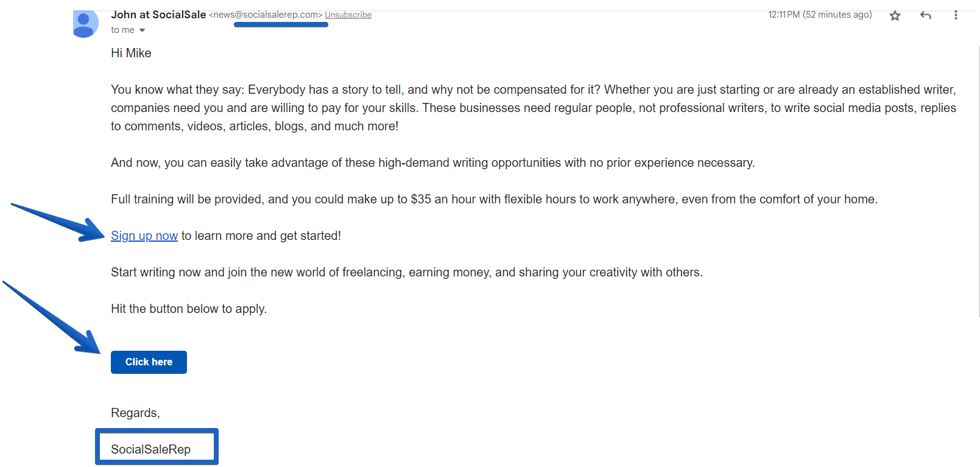Screen dimensions: 980x467
Task: Click the reply arrow icon
Action: tap(926, 15)
